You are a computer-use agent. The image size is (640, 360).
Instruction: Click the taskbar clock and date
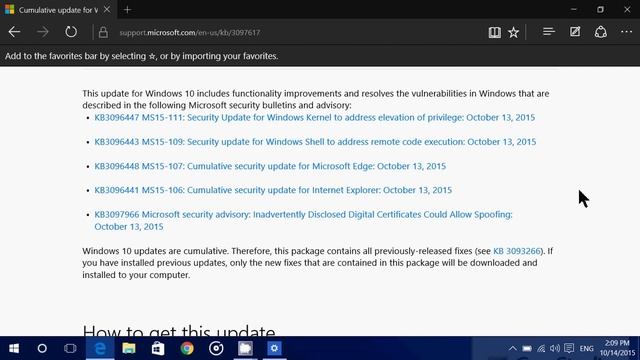[617, 348]
